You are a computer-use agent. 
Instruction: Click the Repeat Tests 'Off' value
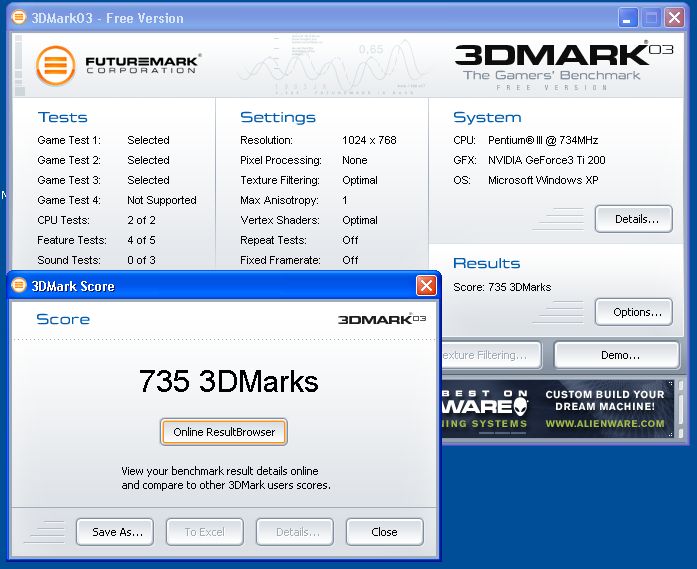tap(350, 240)
